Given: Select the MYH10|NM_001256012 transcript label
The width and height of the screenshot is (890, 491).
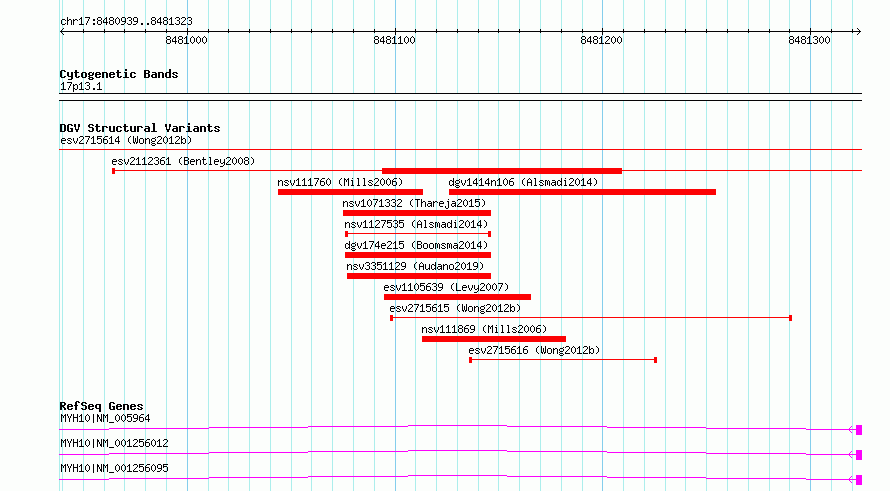Looking at the screenshot, I should [114, 443].
